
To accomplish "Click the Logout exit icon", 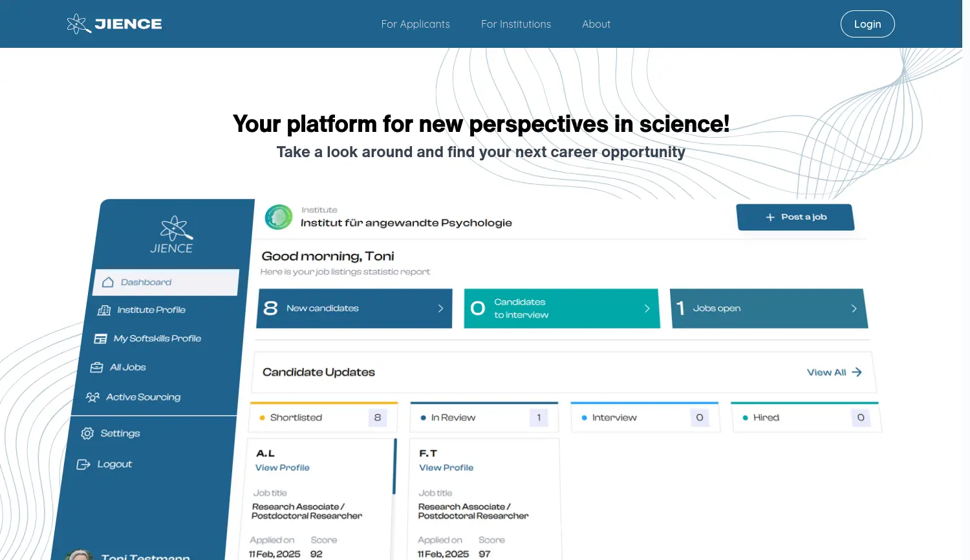I will tap(83, 464).
